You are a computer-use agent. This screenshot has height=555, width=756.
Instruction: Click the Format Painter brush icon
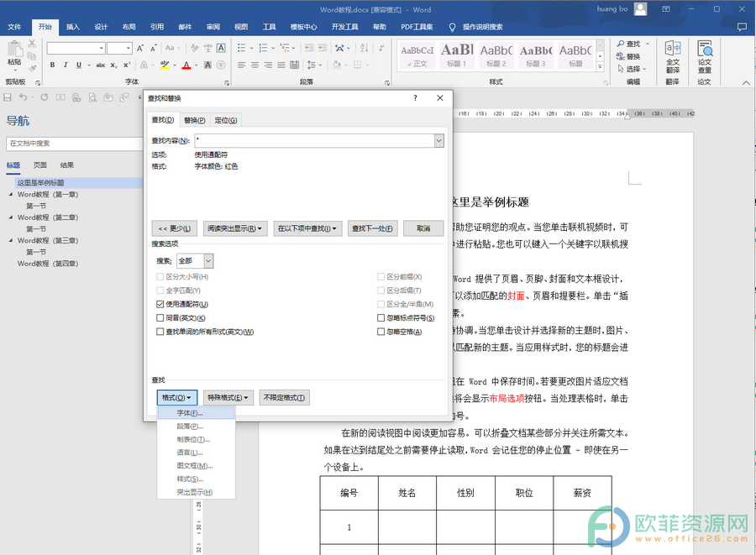click(32, 67)
